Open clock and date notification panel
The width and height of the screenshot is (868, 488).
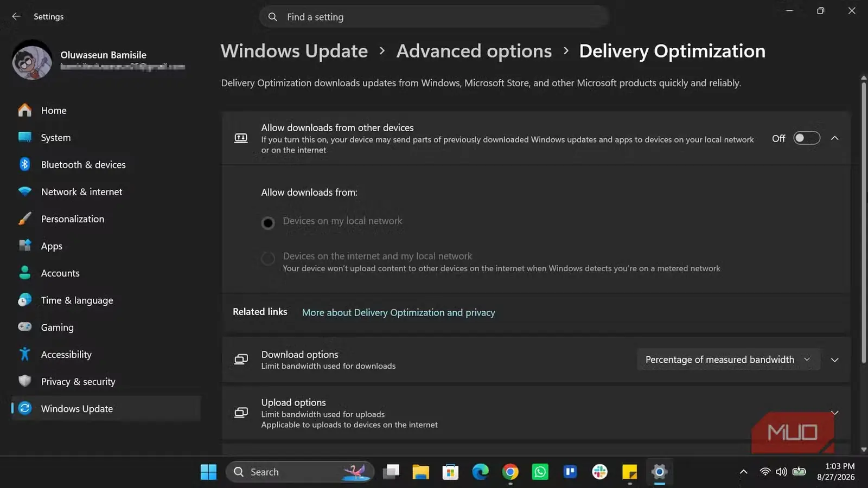pos(836,472)
